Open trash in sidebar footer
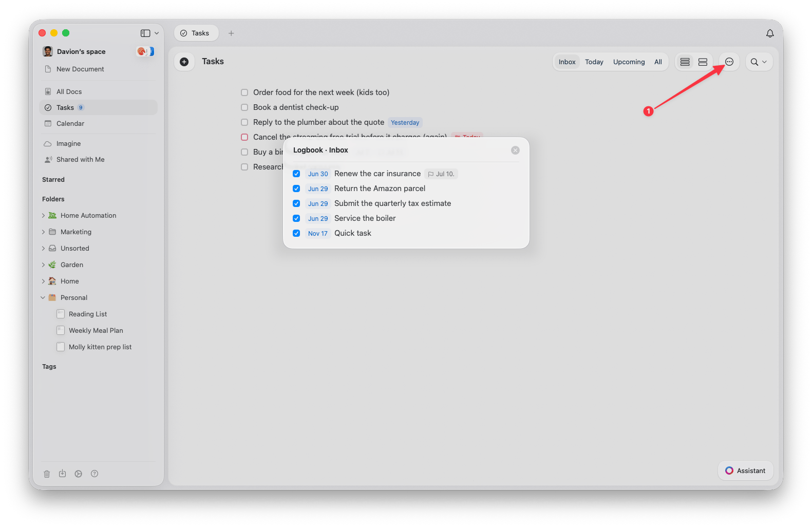 (47, 474)
